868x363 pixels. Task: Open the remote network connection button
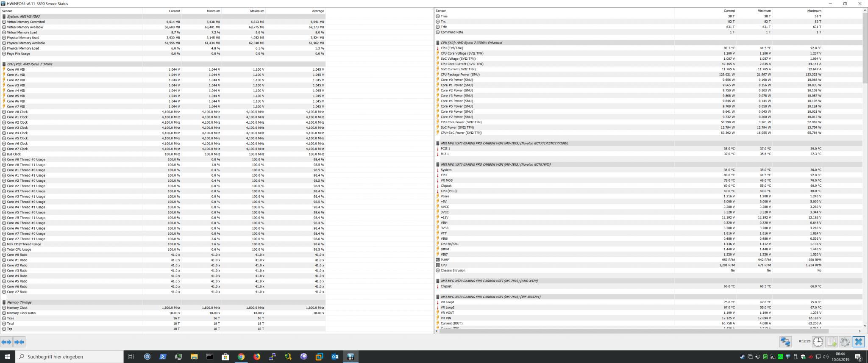785,342
